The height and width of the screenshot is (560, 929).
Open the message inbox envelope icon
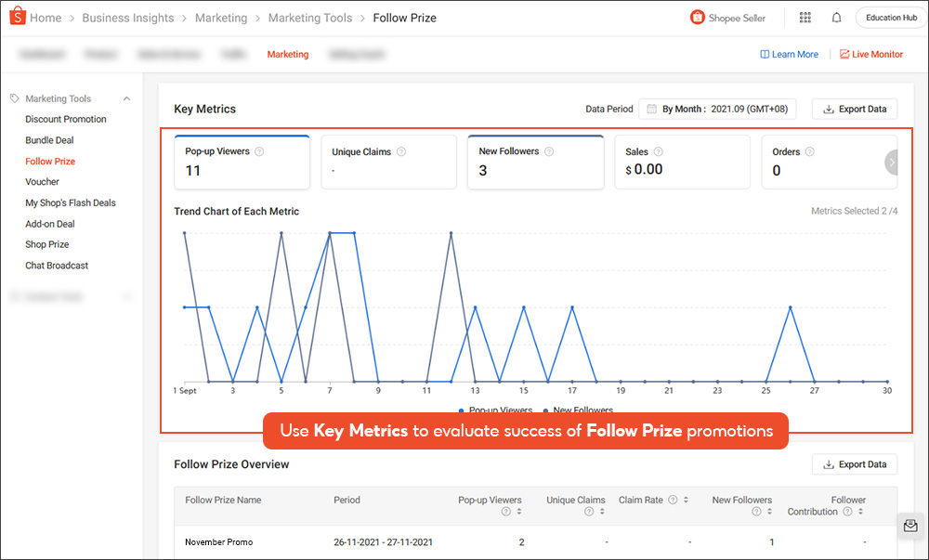[x=909, y=526]
